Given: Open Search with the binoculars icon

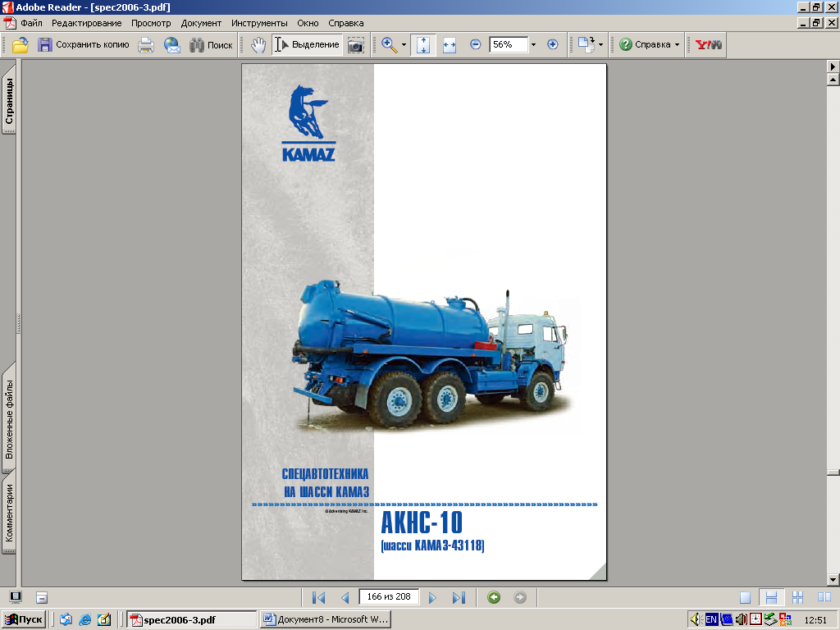Looking at the screenshot, I should [211, 45].
